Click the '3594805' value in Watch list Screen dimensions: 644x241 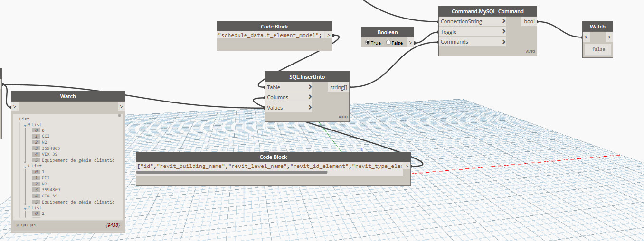pyautogui.click(x=51, y=148)
